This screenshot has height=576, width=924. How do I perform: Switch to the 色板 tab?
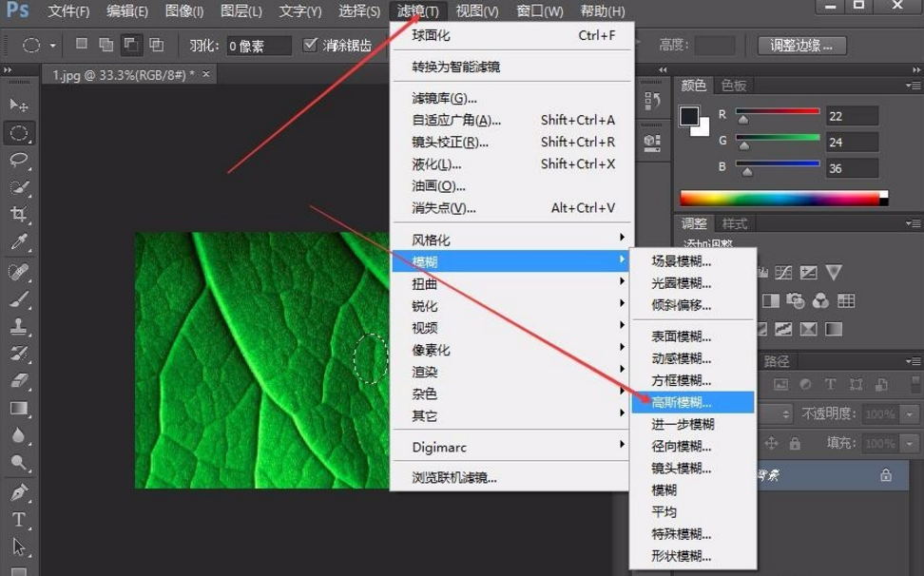tap(732, 85)
